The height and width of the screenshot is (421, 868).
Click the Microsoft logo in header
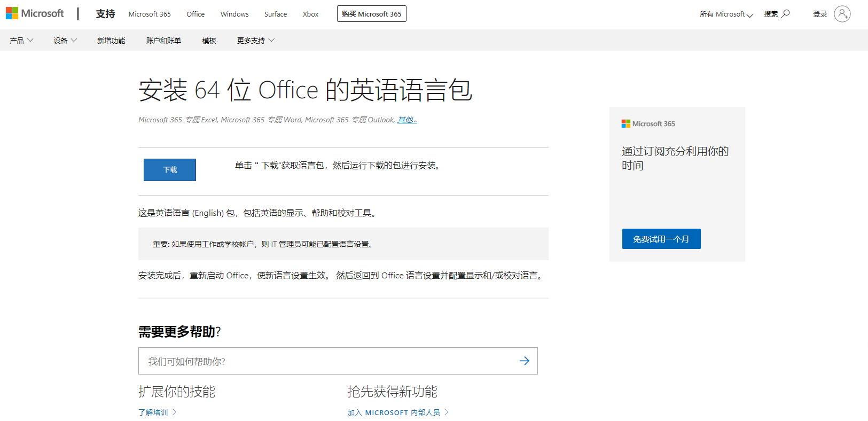35,13
